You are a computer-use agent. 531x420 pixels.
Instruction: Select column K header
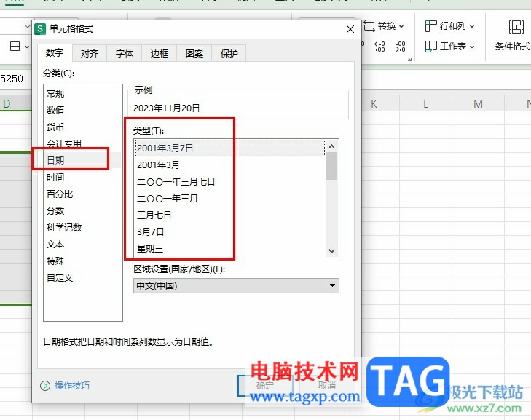[374, 104]
